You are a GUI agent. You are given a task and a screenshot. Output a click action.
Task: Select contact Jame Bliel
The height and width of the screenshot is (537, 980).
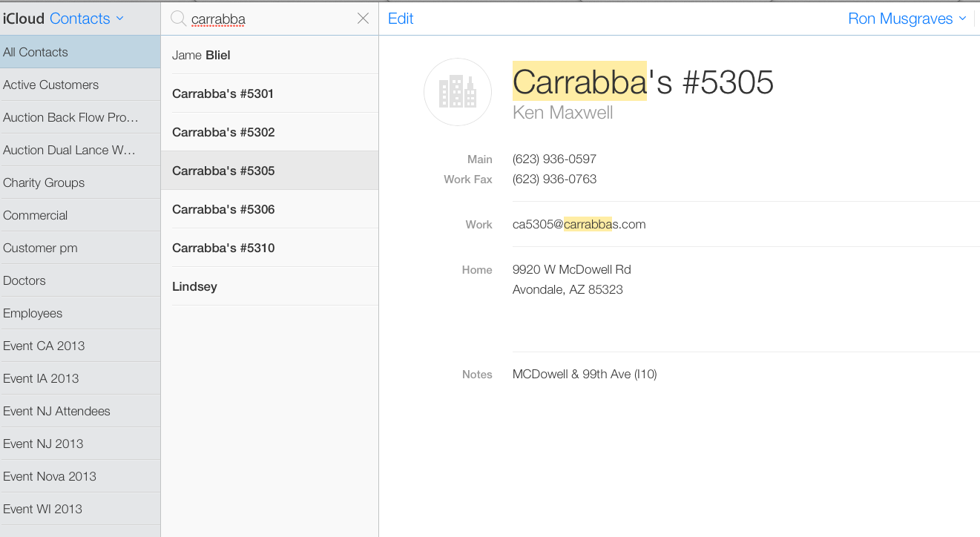pyautogui.click(x=270, y=55)
